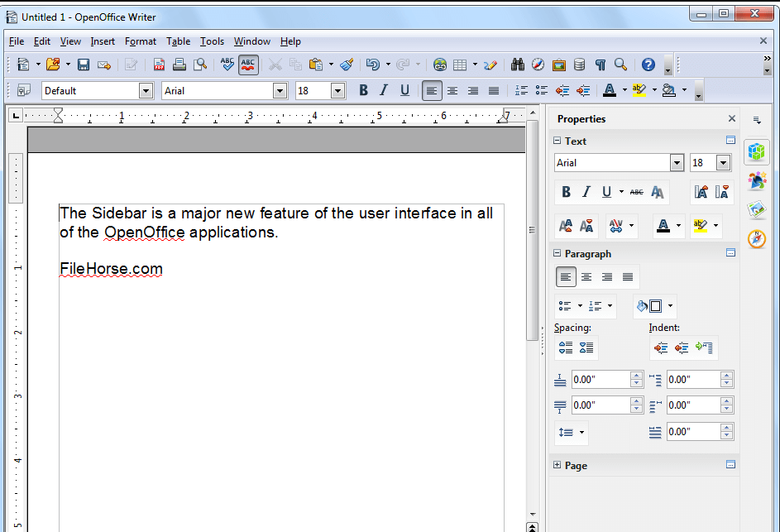
Task: Open the Gallery icon in standard toolbar
Action: [x=558, y=65]
